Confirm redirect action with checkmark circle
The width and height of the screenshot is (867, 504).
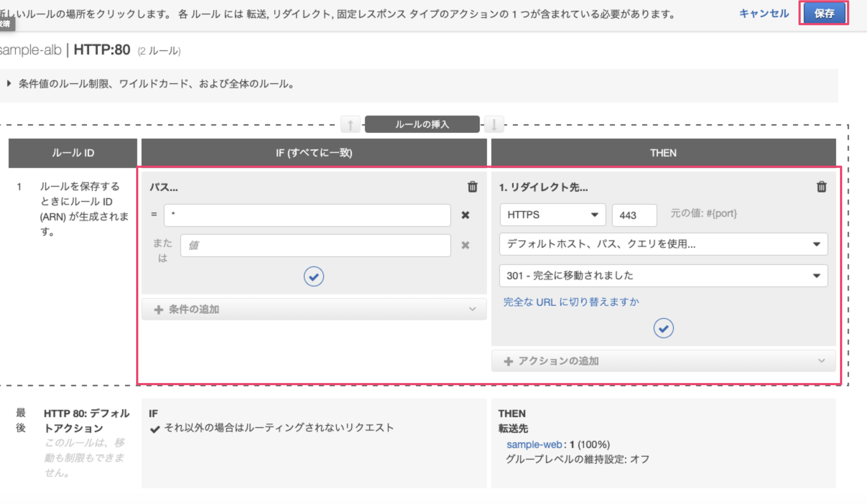pos(663,328)
